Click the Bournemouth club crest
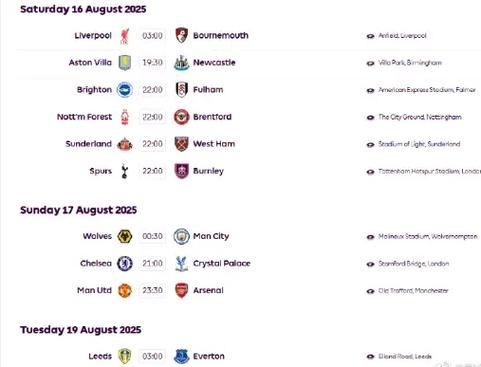The width and height of the screenshot is (481, 367). 182,35
